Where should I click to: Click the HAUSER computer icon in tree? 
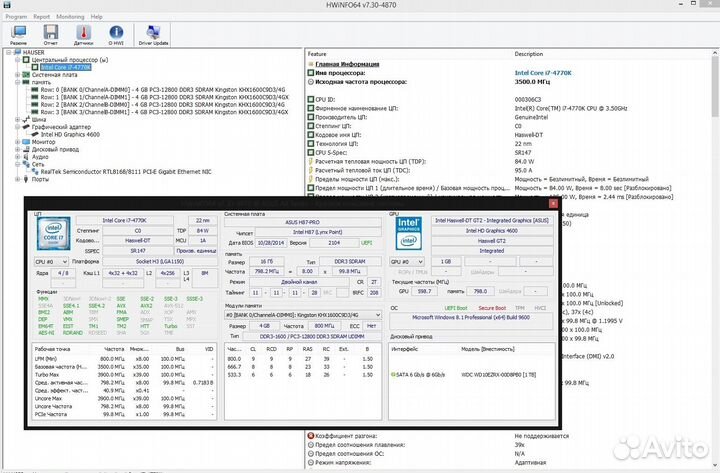pos(18,52)
